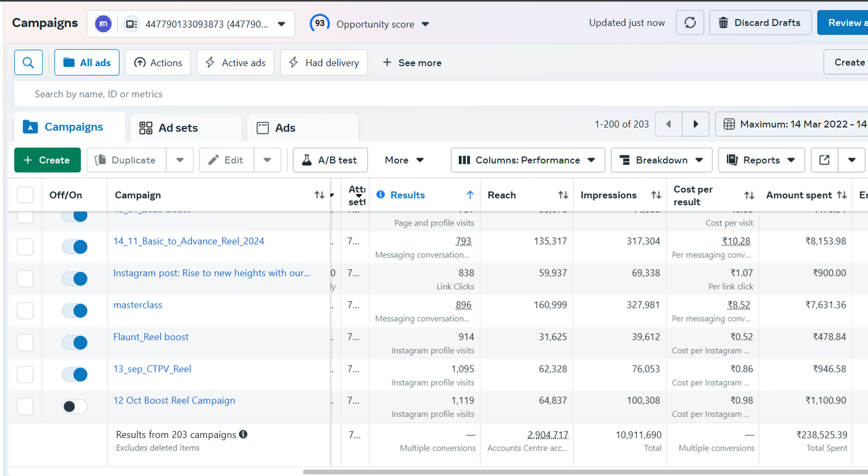The image size is (868, 476).
Task: Check box for 12 Oct Boost Reel Campaign
Action: click(25, 406)
